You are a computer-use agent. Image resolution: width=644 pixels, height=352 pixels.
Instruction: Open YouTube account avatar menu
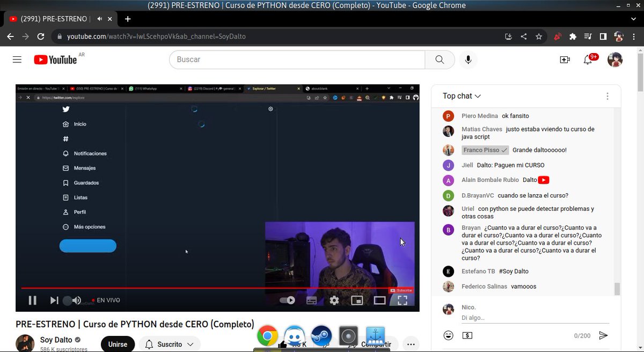point(615,60)
